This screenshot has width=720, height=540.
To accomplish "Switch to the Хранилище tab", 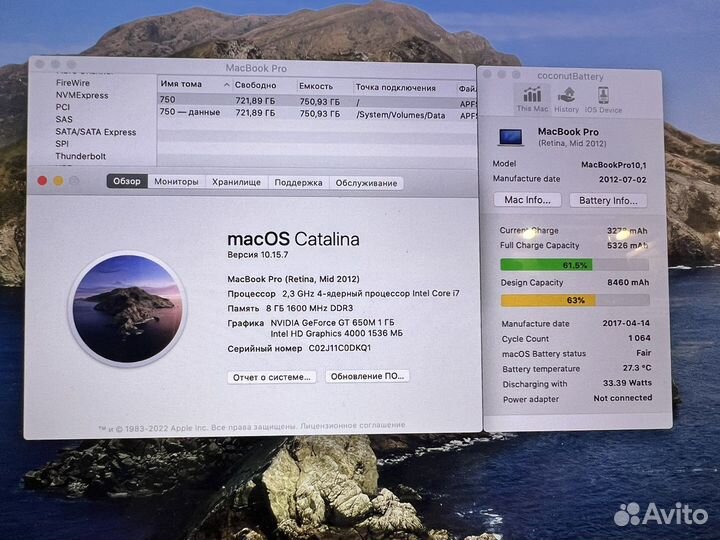I will pos(236,182).
